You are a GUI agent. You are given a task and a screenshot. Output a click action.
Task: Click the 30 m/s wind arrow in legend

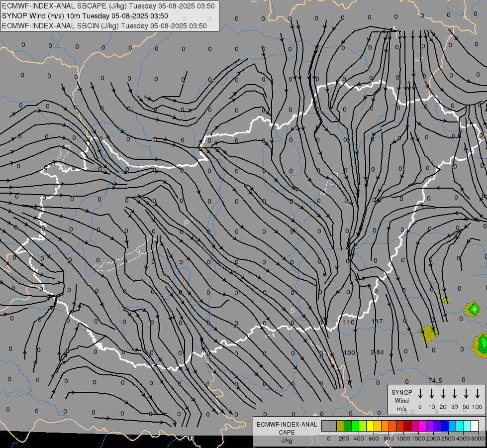pos(454,393)
